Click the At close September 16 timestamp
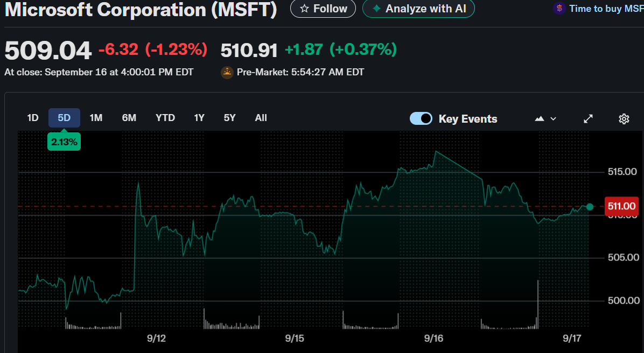The width and height of the screenshot is (644, 353). point(99,72)
